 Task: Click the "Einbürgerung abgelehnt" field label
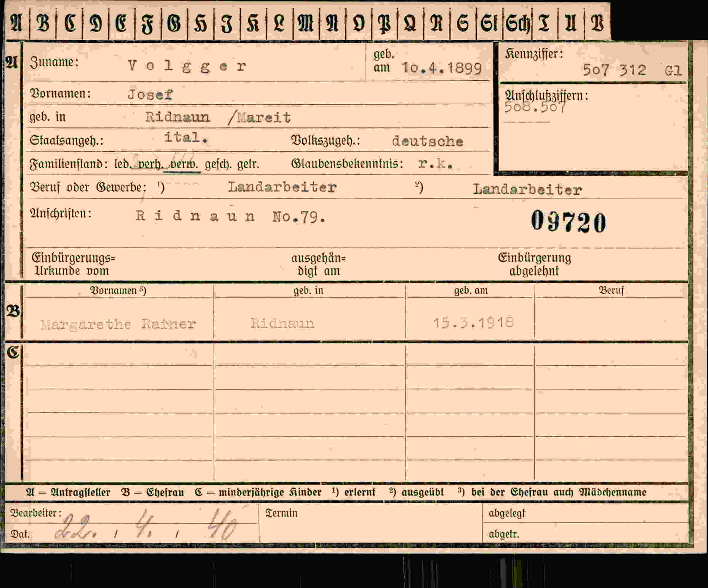click(534, 264)
